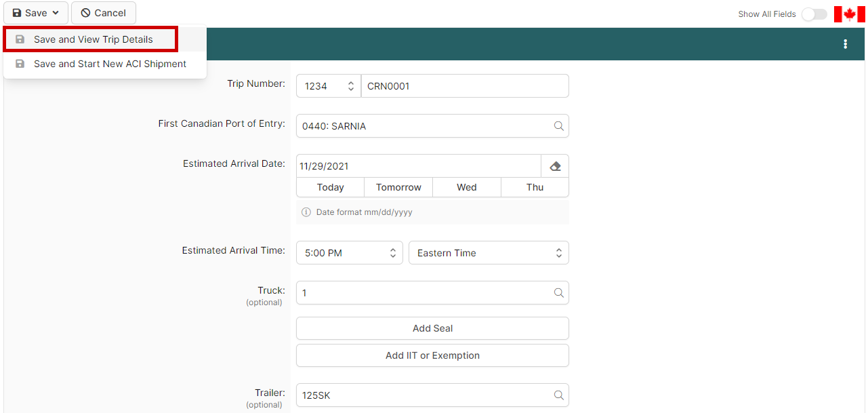Viewport: 868px width, 413px height.
Task: Set arrival date to Tomorrow
Action: coord(398,187)
